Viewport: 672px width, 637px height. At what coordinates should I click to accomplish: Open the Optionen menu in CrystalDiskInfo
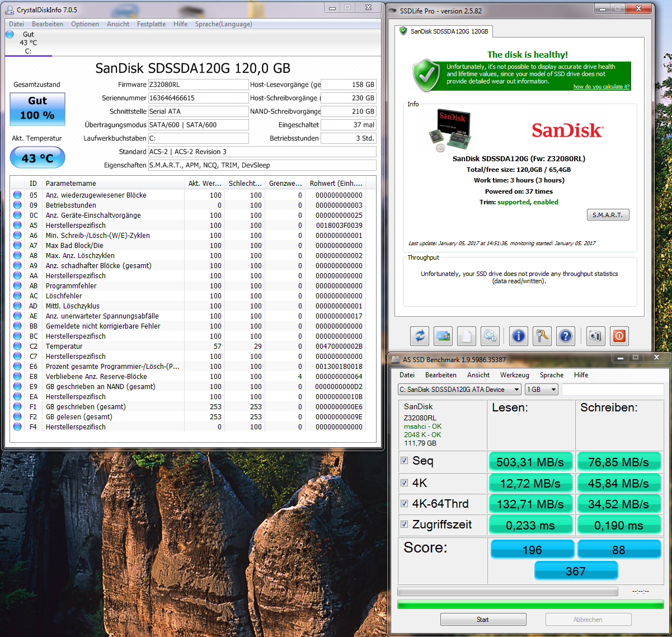click(85, 24)
